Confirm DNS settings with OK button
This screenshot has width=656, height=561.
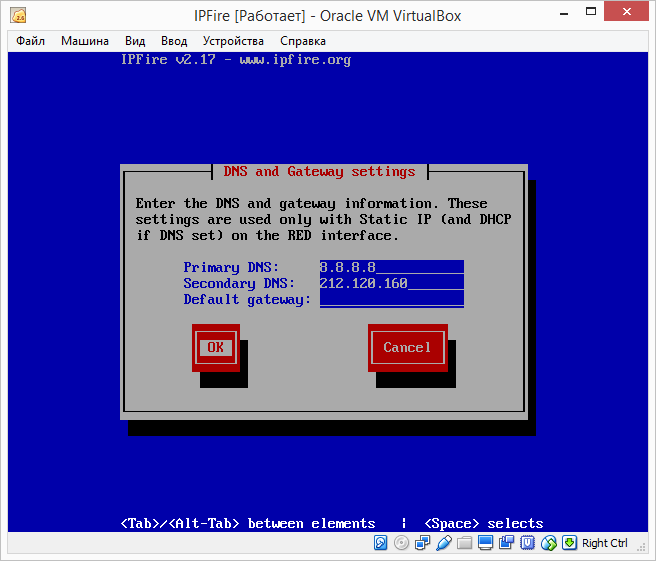[216, 348]
